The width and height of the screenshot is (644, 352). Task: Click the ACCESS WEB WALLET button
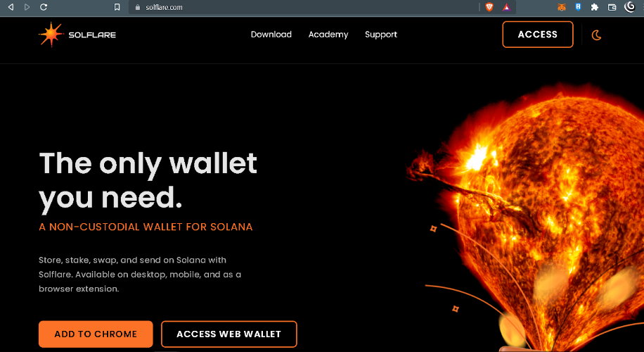(228, 334)
